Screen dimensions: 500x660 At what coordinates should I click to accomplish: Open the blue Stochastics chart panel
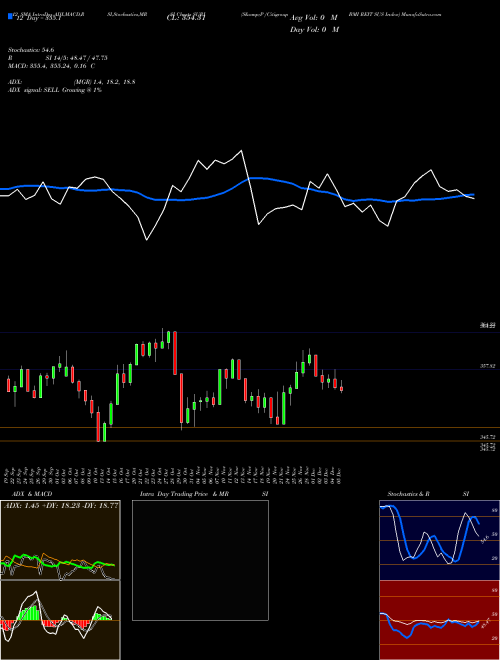tap(439, 540)
